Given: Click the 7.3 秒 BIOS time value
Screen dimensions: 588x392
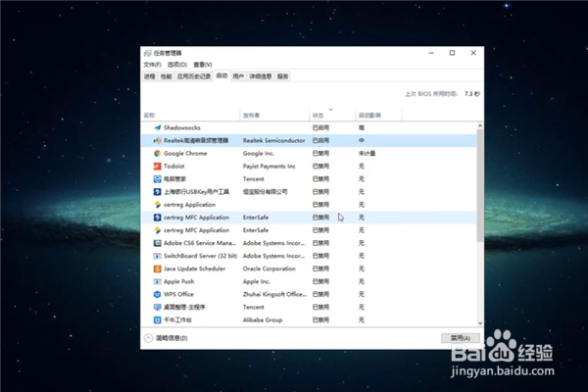Looking at the screenshot, I should coord(472,94).
